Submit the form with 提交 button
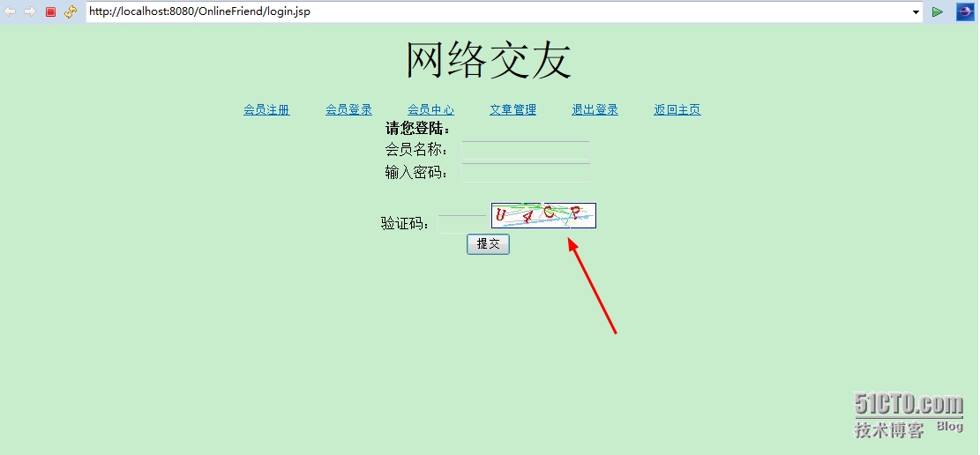 coord(488,244)
